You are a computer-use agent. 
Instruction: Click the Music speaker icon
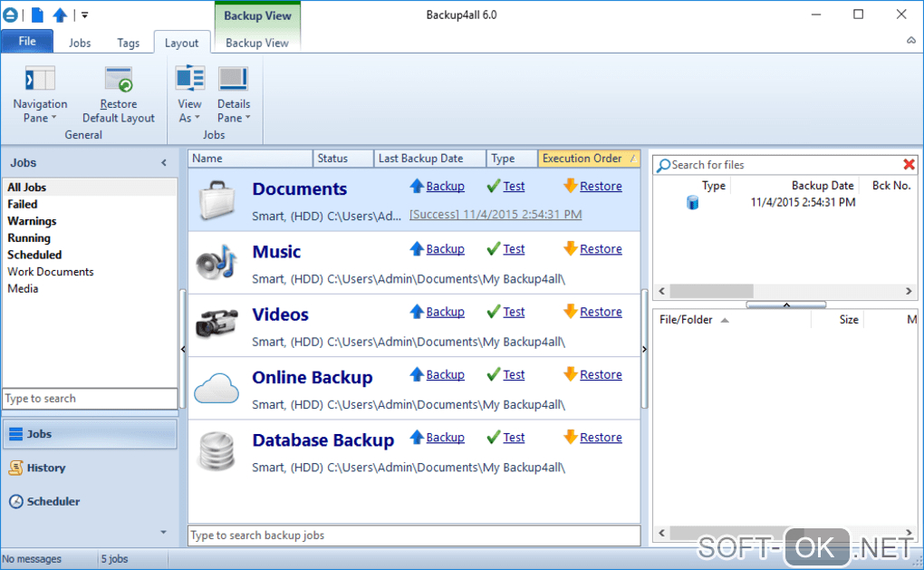pyautogui.click(x=217, y=263)
